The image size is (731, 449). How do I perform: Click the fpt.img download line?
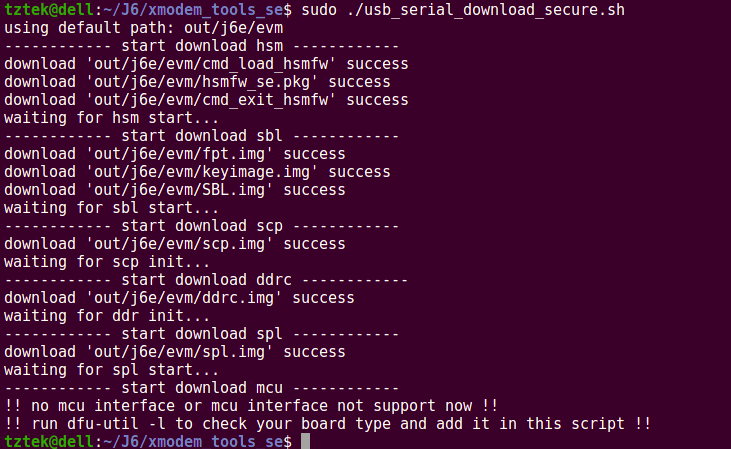[x=174, y=154]
